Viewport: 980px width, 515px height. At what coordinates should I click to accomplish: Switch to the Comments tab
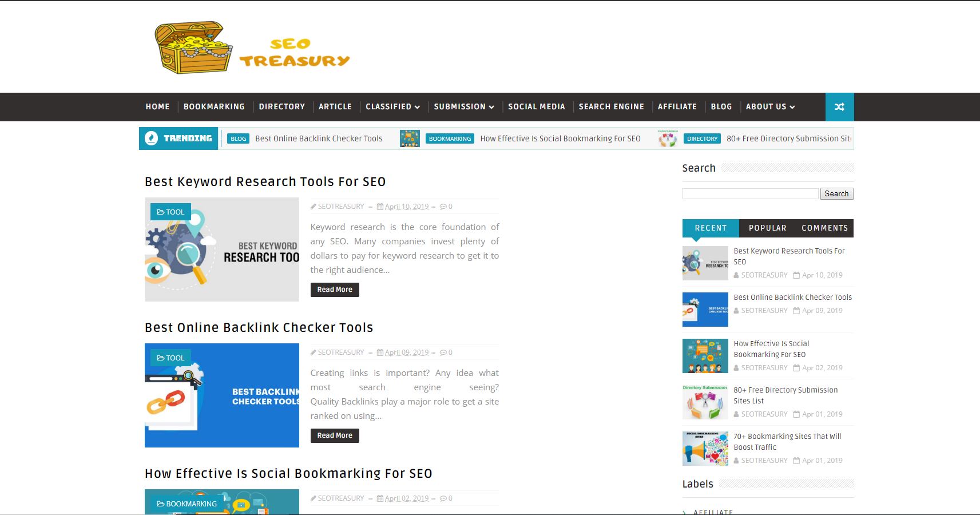pyautogui.click(x=824, y=228)
